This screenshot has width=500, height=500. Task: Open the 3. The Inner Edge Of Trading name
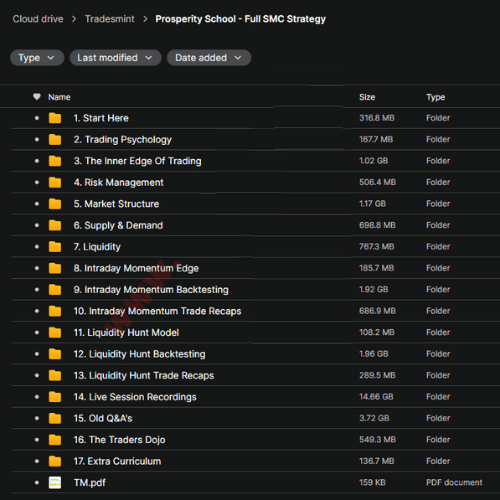(137, 161)
